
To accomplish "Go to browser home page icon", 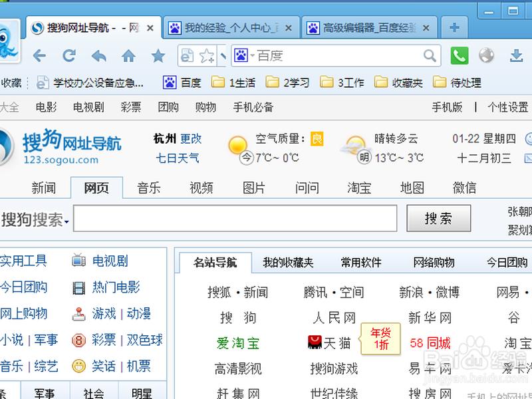I will (x=128, y=56).
